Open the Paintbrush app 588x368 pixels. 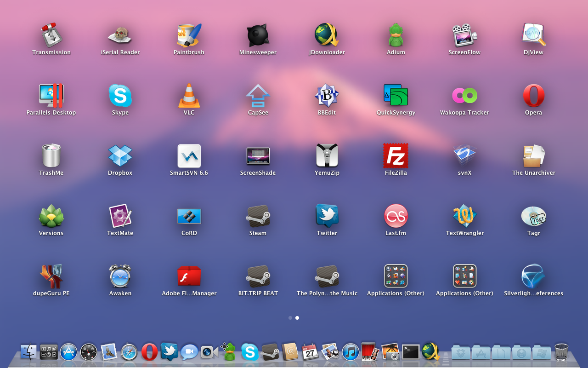point(189,35)
